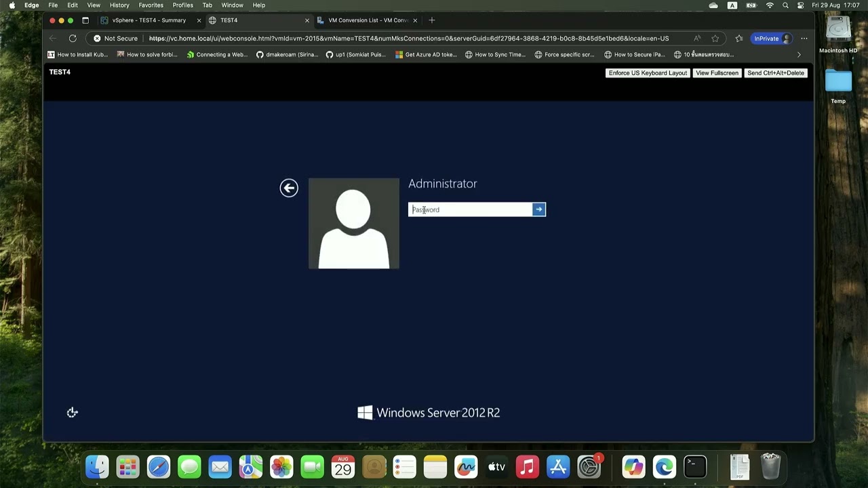Expand the favorites bar overflow chevron
The image size is (868, 488).
(799, 55)
